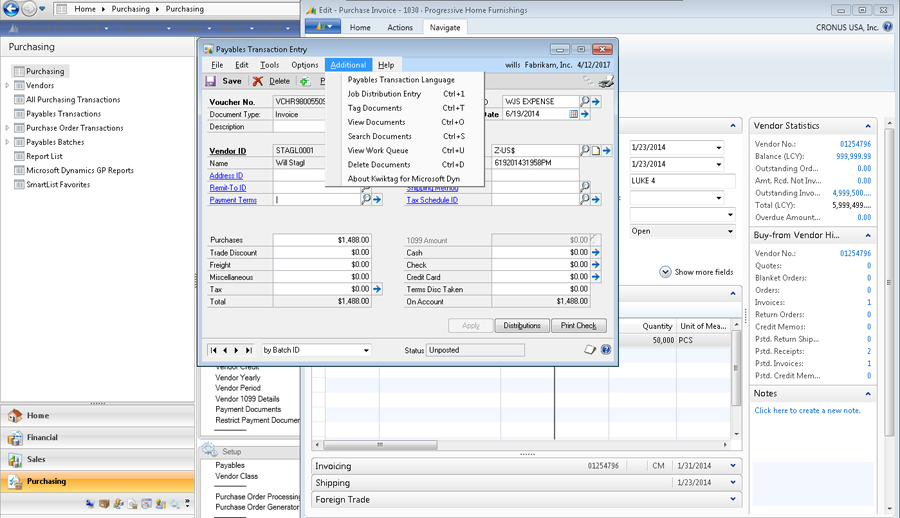Click blue arrow next to Check amount
Screen dimensions: 900x518
[596, 265]
